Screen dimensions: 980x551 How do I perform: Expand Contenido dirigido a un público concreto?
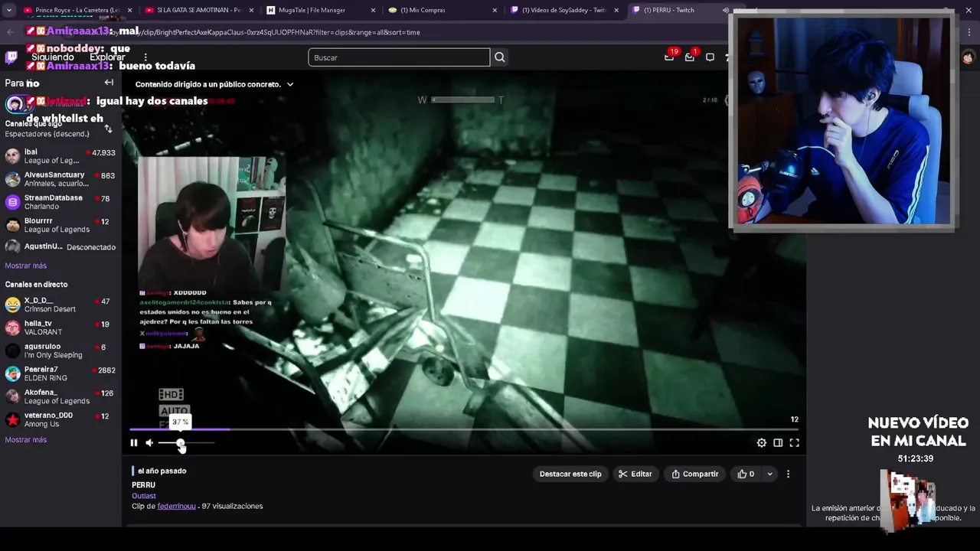coord(214,84)
